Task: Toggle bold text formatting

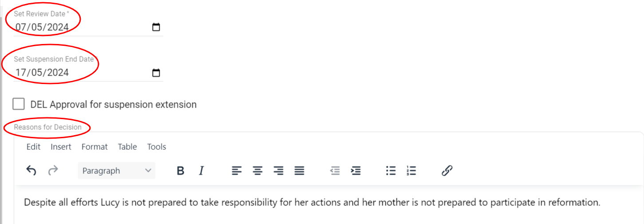Action: click(180, 171)
